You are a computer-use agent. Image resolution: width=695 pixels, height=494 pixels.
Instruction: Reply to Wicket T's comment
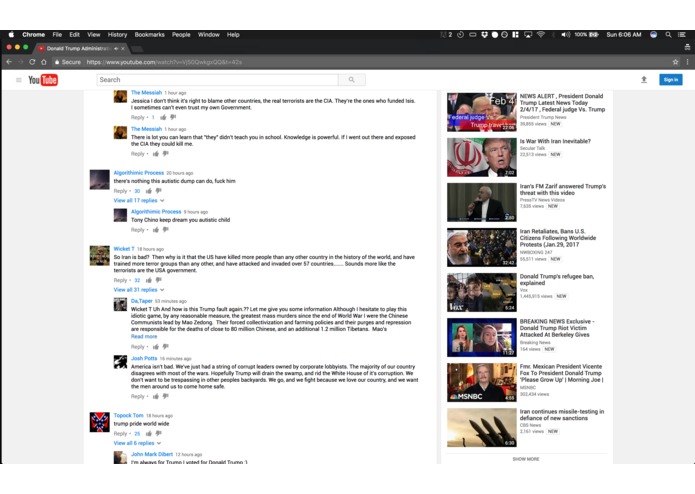tap(120, 280)
